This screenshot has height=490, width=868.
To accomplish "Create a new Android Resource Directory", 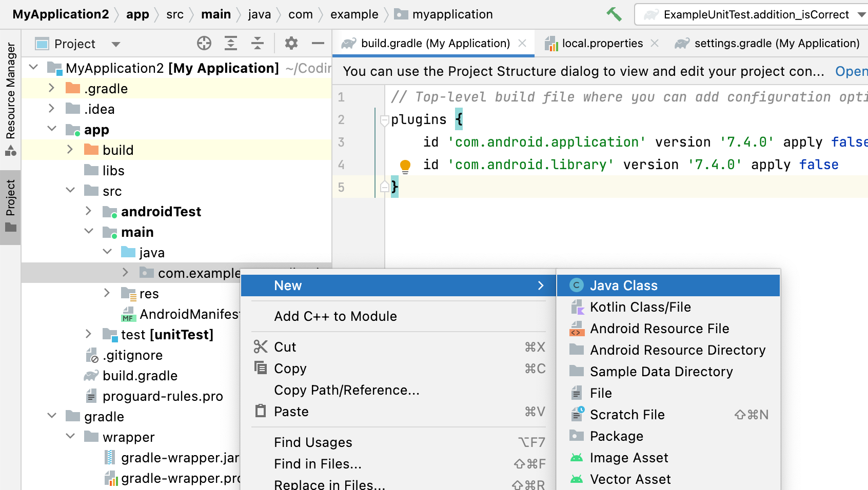I will 668,350.
